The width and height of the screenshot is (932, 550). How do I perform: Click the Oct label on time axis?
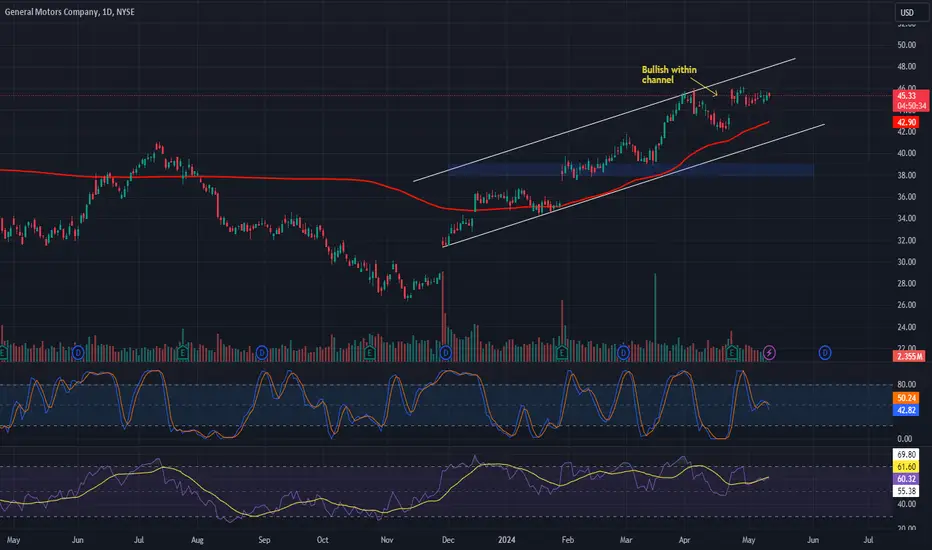click(322, 540)
